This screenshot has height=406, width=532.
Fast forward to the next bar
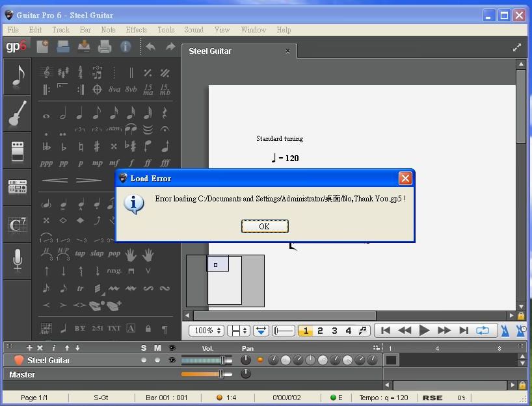point(444,330)
